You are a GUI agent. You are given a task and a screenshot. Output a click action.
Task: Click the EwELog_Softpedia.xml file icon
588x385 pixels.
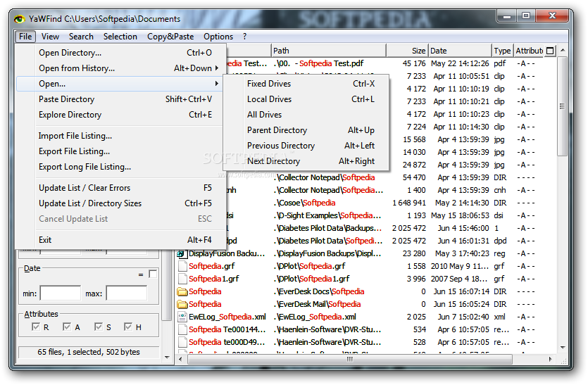(x=182, y=317)
